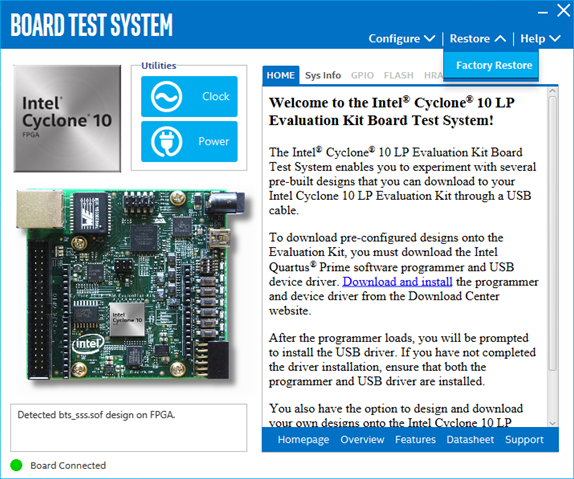Click the 'Detected bts_sss.sof design' message
This screenshot has height=479, width=574.
(96, 415)
